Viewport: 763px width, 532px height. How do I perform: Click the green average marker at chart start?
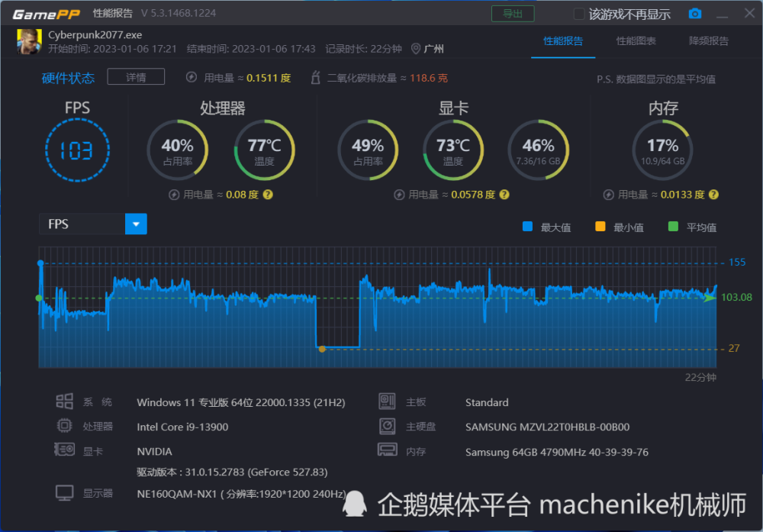39,298
